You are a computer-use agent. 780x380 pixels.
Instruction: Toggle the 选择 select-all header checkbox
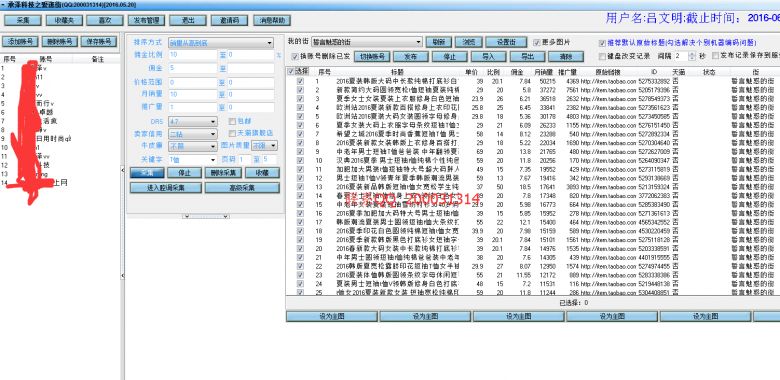pyautogui.click(x=291, y=72)
